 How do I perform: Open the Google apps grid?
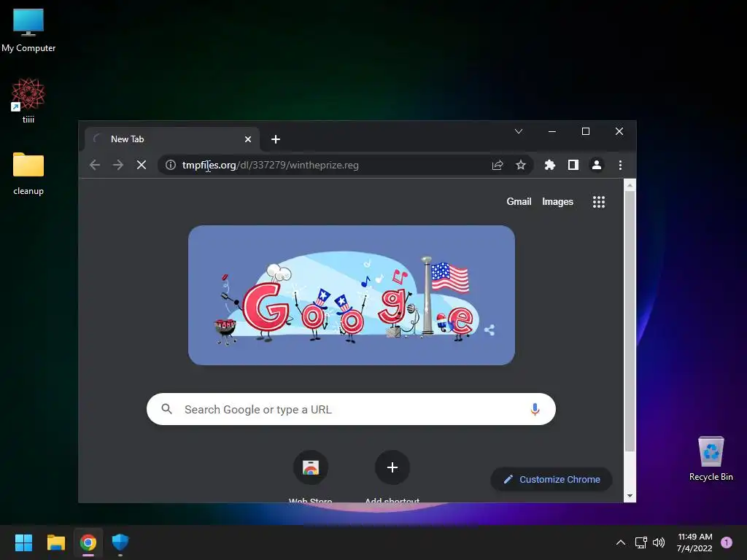(599, 202)
